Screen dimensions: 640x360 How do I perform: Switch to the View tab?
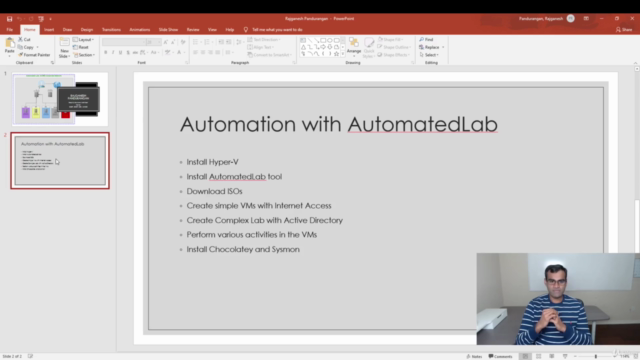point(212,30)
